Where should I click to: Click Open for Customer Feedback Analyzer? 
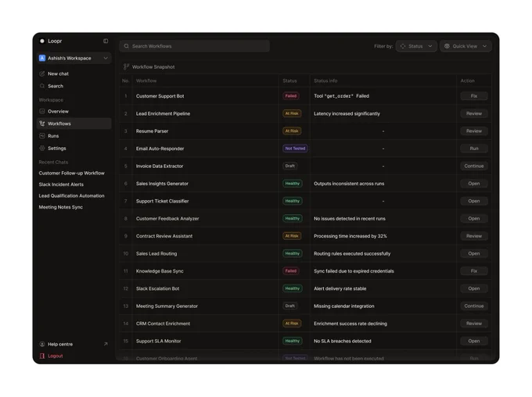pyautogui.click(x=474, y=219)
